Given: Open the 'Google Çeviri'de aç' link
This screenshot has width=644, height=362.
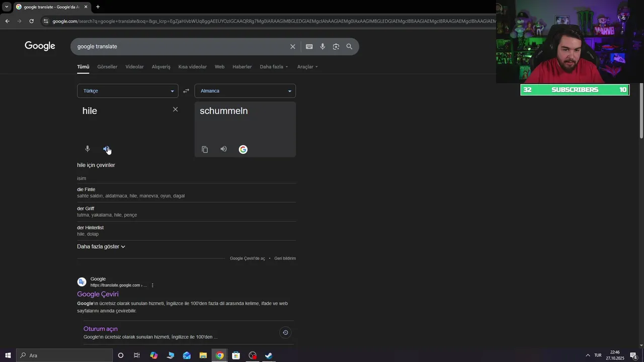Looking at the screenshot, I should point(247,258).
